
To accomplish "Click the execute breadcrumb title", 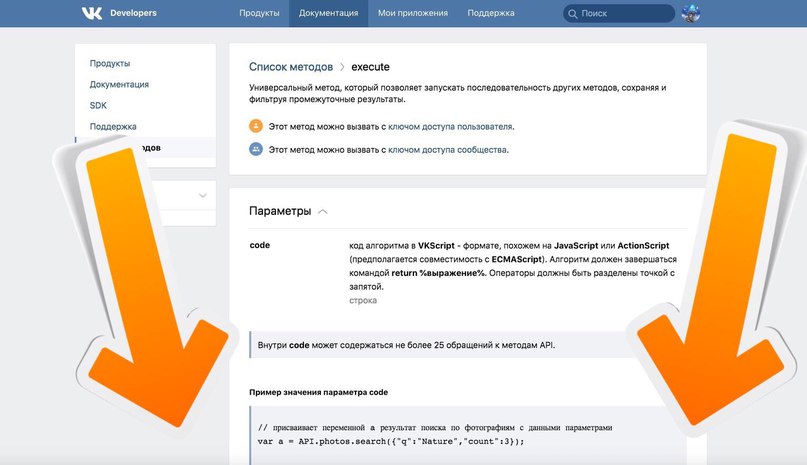I will point(371,67).
